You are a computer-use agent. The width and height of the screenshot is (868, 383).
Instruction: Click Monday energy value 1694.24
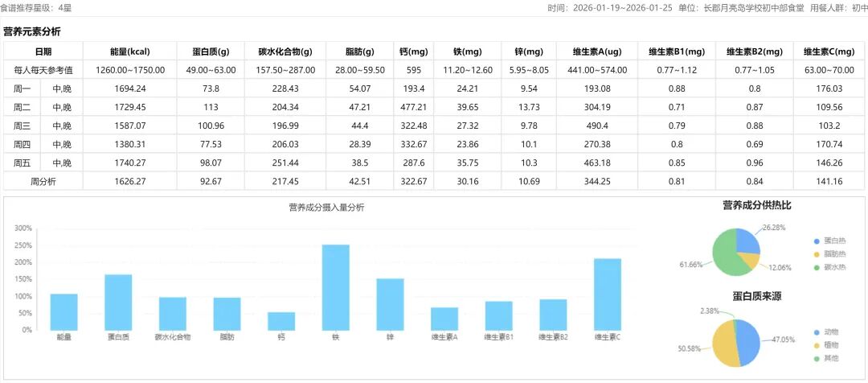pyautogui.click(x=130, y=89)
